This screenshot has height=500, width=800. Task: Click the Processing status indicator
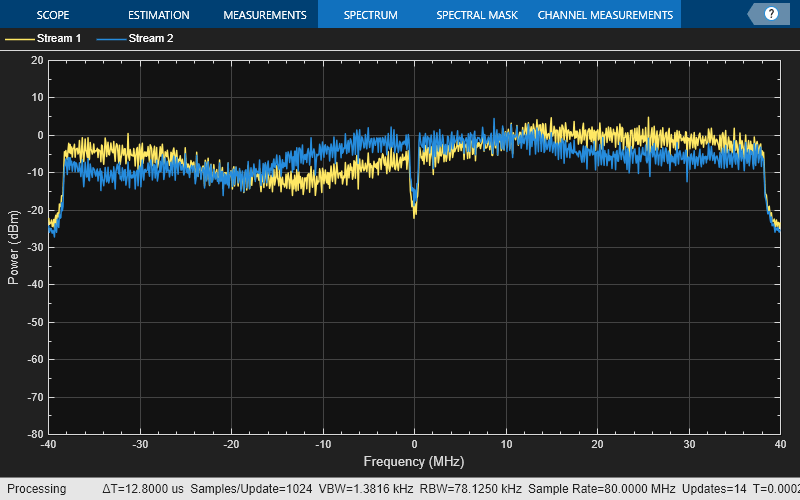(37, 489)
